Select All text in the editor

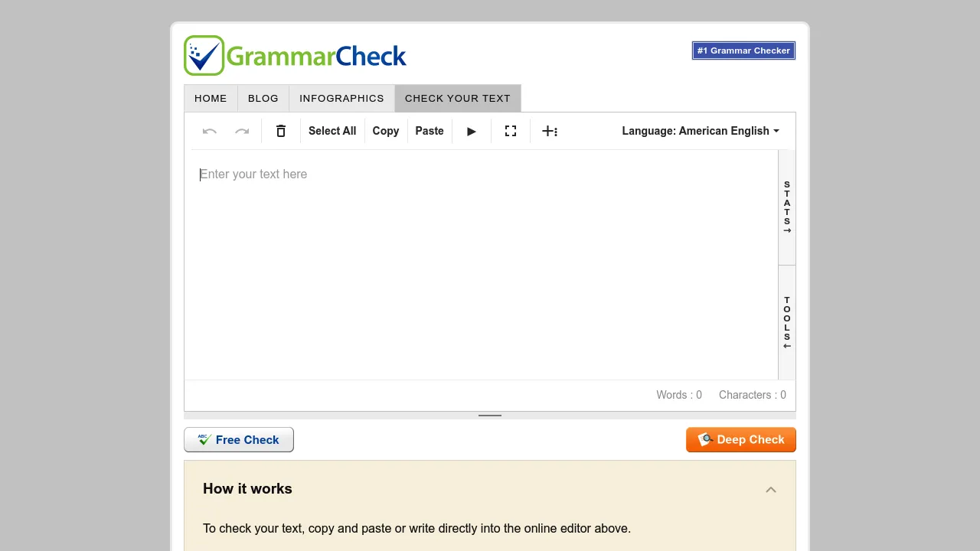click(332, 131)
